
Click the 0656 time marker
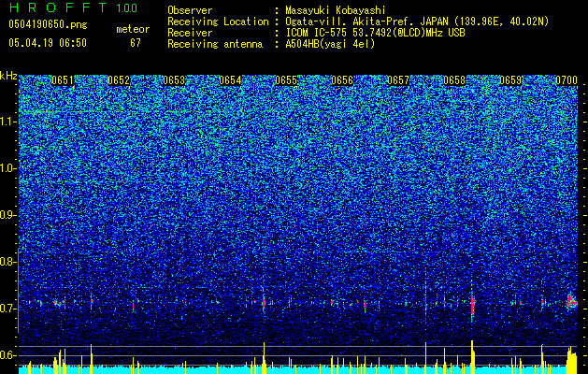(342, 80)
